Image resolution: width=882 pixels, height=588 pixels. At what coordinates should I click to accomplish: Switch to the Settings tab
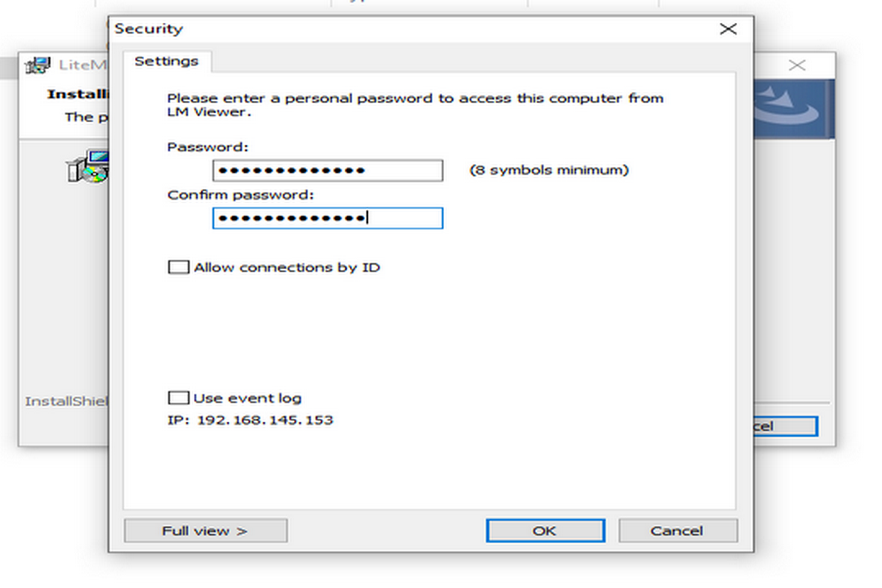pos(167,62)
